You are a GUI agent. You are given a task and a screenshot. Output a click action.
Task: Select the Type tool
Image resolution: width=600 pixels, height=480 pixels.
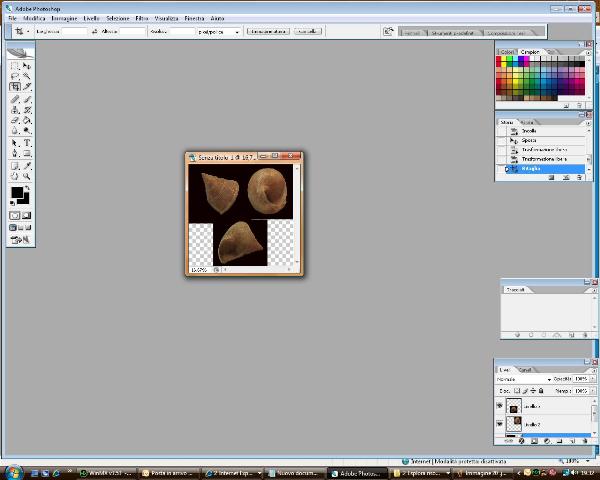click(x=27, y=143)
